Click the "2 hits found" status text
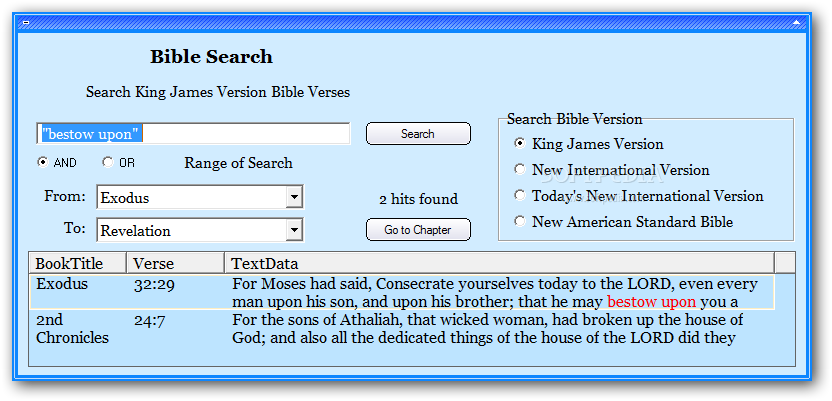This screenshot has height=401, width=832. 418,199
